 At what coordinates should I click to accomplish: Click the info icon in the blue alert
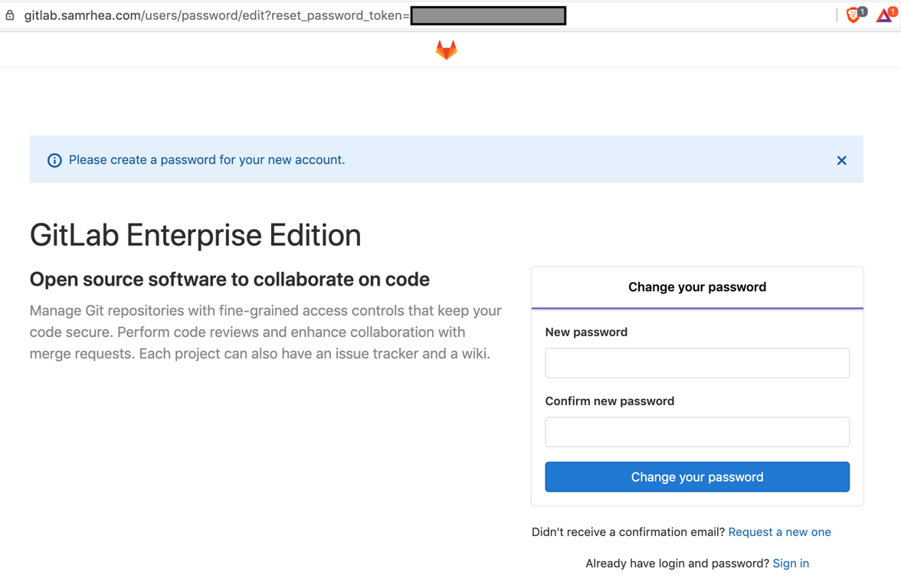coord(54,160)
